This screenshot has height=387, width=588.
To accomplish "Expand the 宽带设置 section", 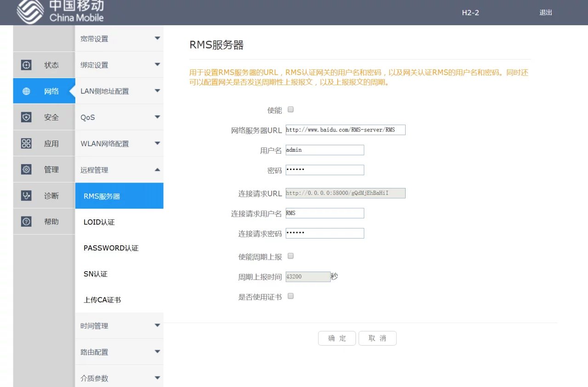I will point(119,39).
